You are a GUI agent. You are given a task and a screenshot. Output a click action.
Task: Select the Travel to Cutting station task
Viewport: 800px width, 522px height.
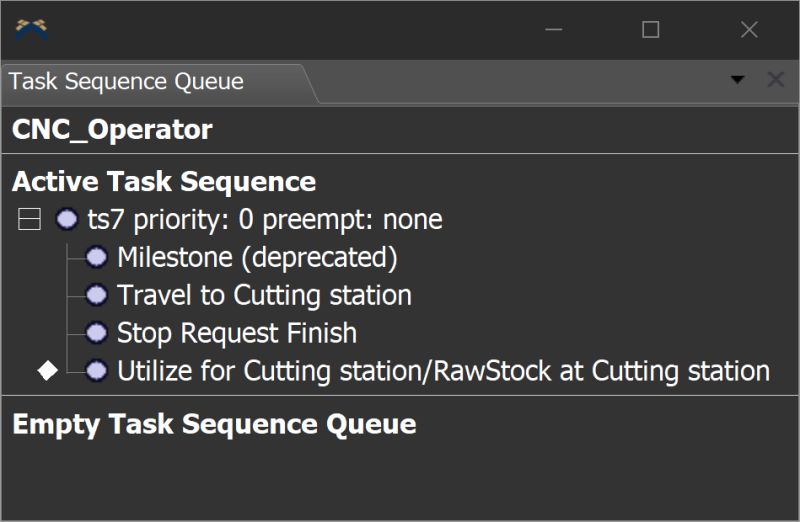[x=264, y=296]
